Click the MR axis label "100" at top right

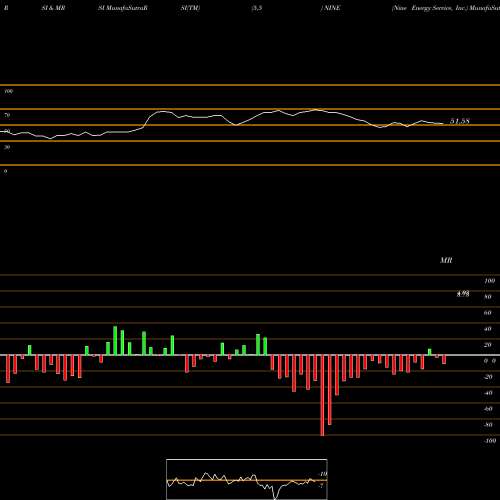490,281
